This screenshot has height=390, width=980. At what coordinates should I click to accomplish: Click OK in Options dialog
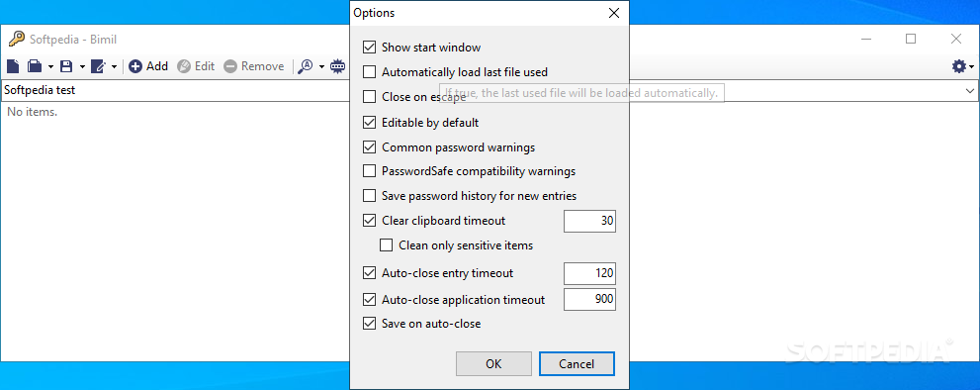pyautogui.click(x=493, y=363)
